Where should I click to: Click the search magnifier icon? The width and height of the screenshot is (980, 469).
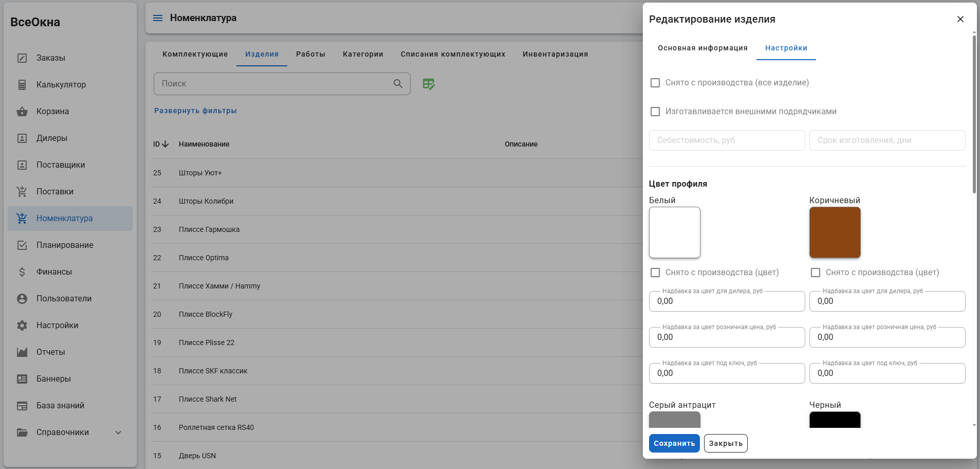[398, 84]
